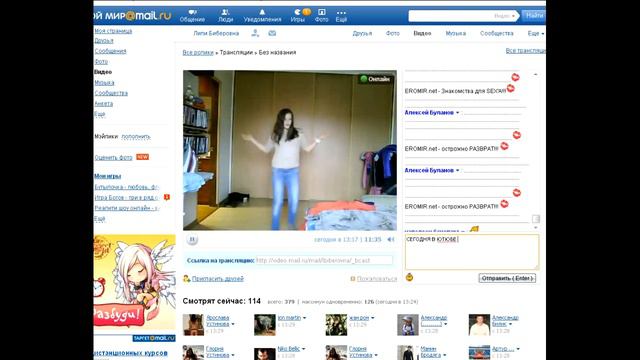Screen dimensions: 640x360
Task: Open the search type dropdown in search box
Action: tap(505, 16)
